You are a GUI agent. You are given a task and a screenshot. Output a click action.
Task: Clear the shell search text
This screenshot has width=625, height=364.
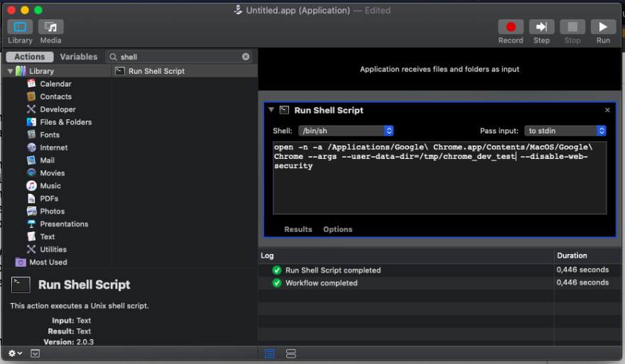tap(246, 57)
